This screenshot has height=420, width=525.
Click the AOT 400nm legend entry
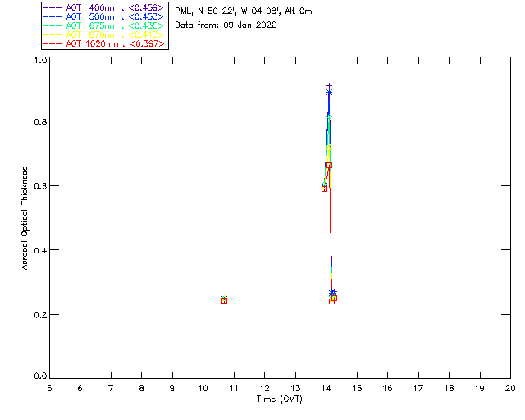pos(105,7)
